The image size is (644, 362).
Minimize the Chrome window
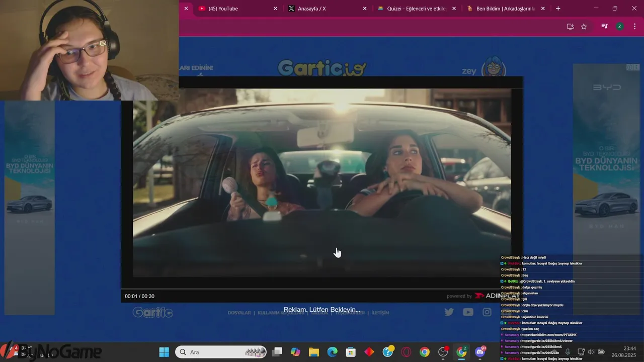point(596,9)
